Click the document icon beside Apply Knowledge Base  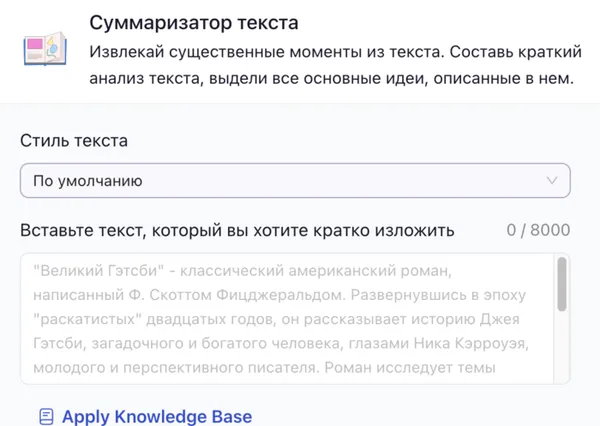click(46, 416)
